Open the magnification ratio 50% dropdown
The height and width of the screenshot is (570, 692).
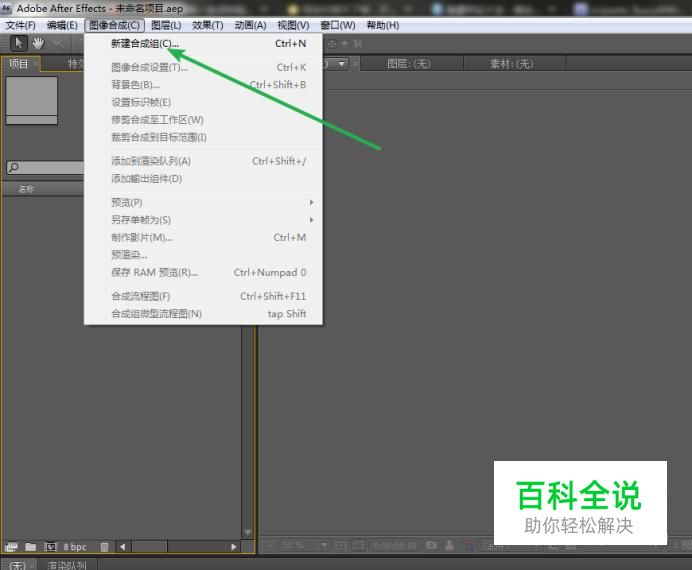[305, 546]
